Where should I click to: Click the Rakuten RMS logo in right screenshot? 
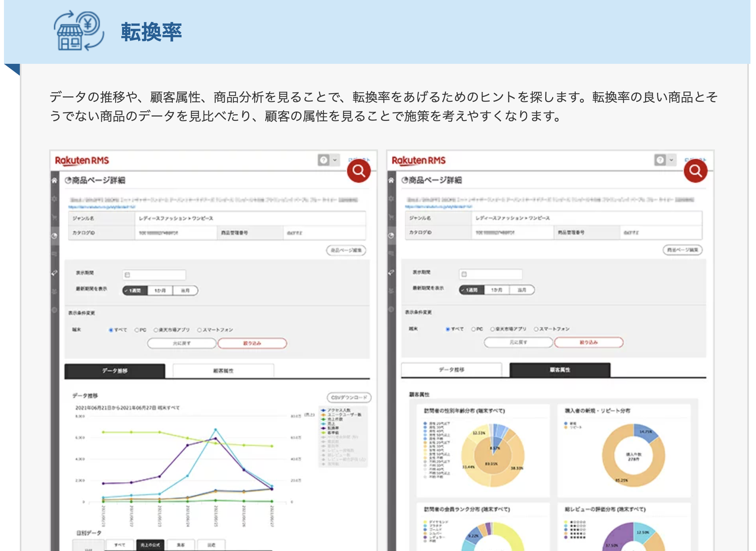pos(419,161)
